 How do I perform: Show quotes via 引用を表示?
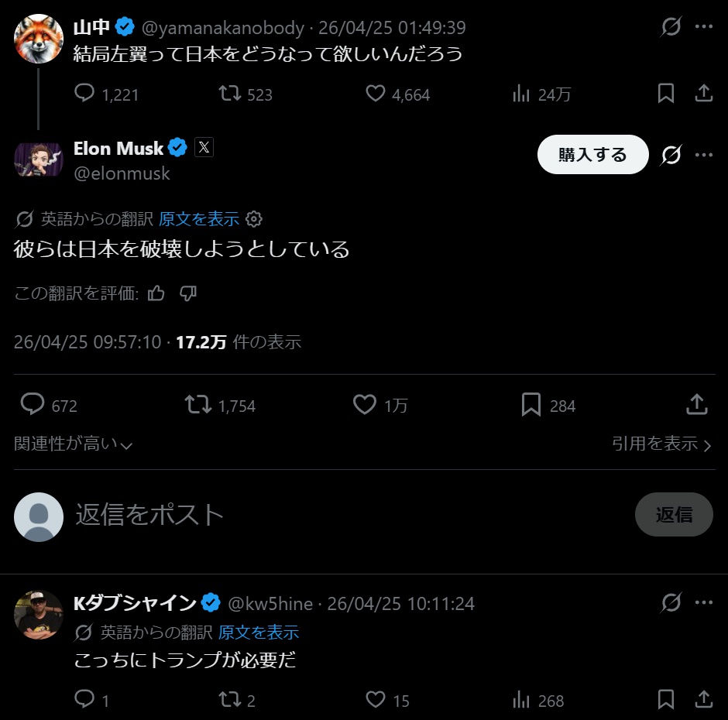pyautogui.click(x=661, y=444)
